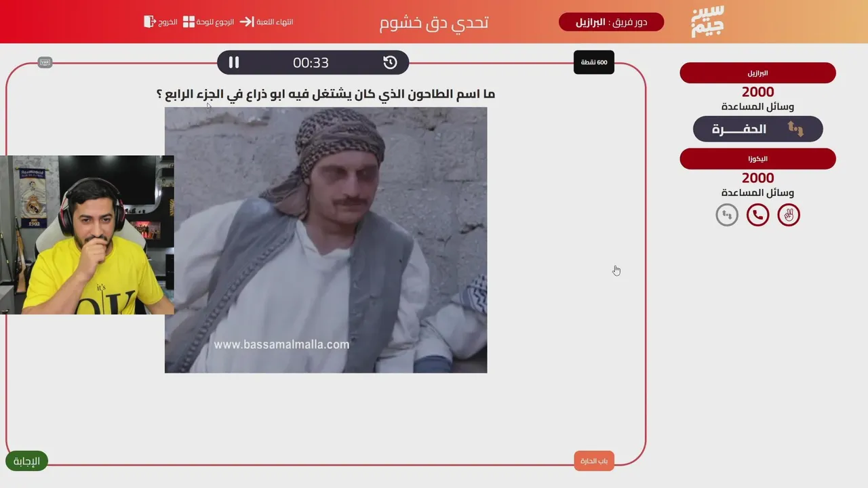Click وسائل المساعدة label under البرازيل
868x488 pixels.
coord(757,107)
